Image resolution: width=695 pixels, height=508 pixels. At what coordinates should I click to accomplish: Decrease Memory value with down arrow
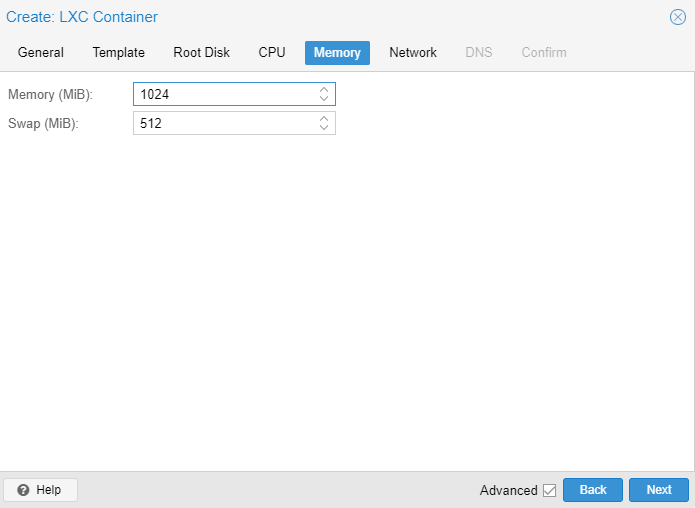coord(324,99)
